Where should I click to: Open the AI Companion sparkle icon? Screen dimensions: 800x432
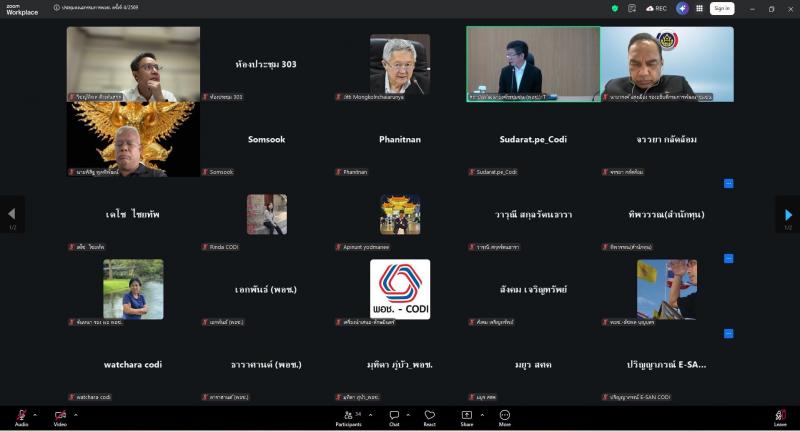click(682, 8)
